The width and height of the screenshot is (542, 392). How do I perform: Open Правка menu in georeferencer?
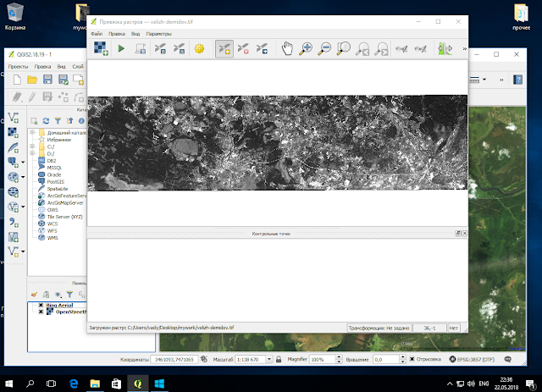[117, 34]
